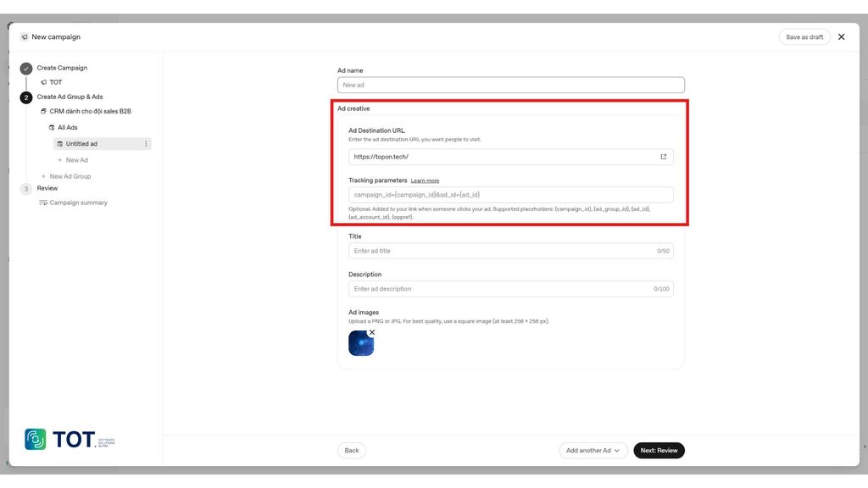Add a New Ad Group
868x488 pixels.
[x=70, y=176]
